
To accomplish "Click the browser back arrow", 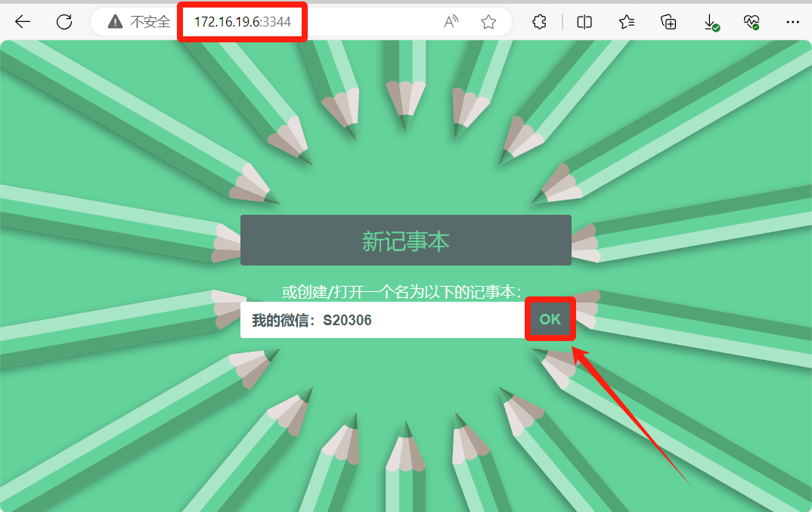I will (x=23, y=22).
